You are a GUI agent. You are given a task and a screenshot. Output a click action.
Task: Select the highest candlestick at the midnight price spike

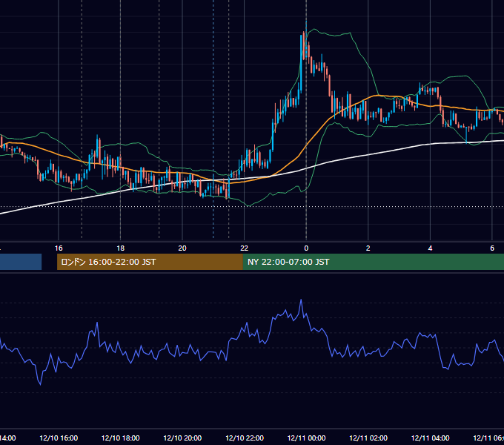(306, 42)
